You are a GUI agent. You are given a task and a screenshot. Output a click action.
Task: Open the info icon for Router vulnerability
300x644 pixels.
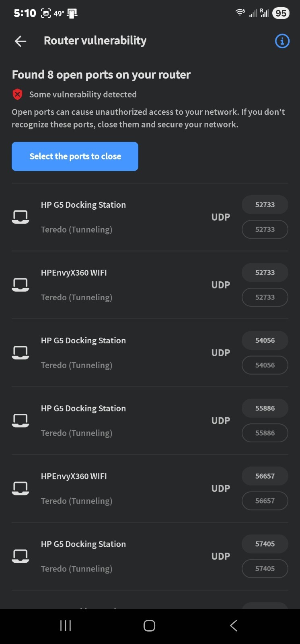(x=282, y=41)
